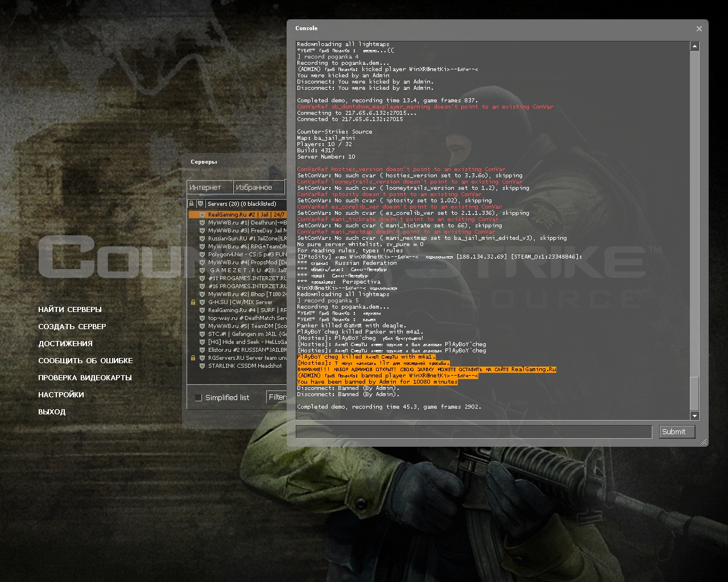Click 'You have been banned by Admin' line
Viewport: 728px width, 582px height.
pos(377,382)
